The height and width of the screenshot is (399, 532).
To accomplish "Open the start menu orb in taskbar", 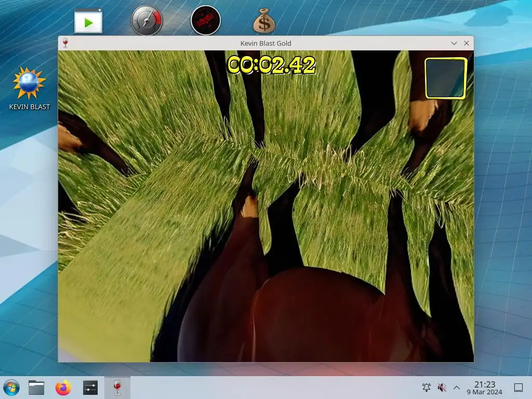I will click(11, 388).
